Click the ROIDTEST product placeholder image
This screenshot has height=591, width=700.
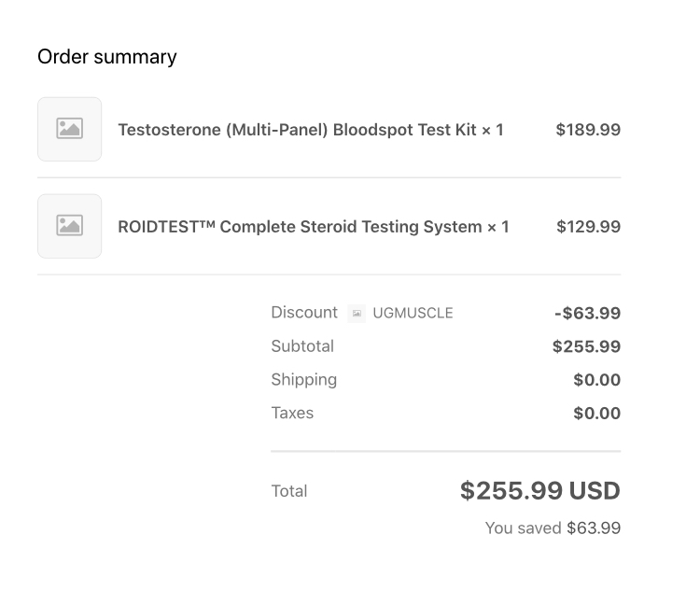click(69, 226)
